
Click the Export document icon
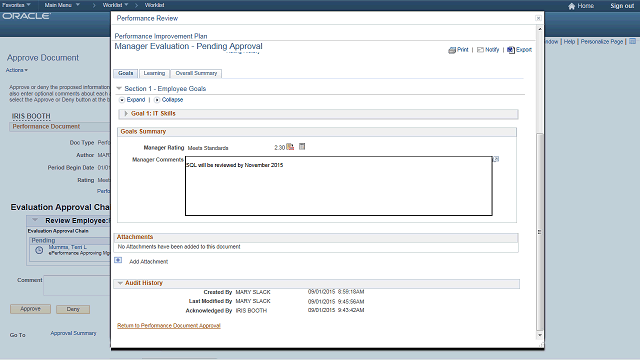511,50
